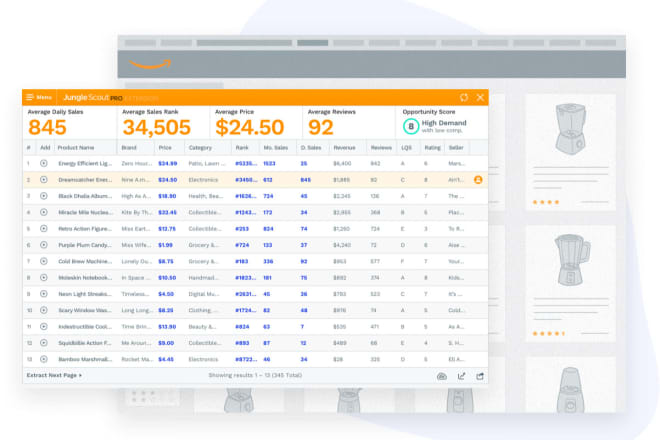The image size is (660, 440).
Task: Add the Cold Brew Machine product
Action: [x=44, y=261]
